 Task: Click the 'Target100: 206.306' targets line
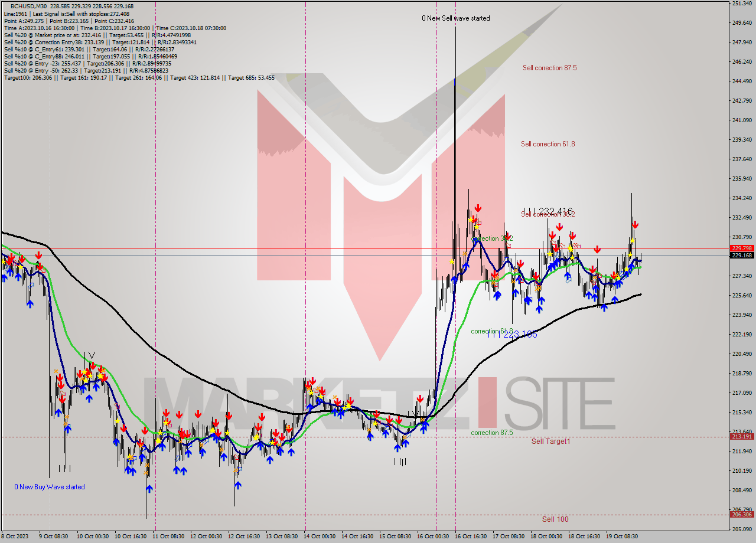(x=139, y=77)
